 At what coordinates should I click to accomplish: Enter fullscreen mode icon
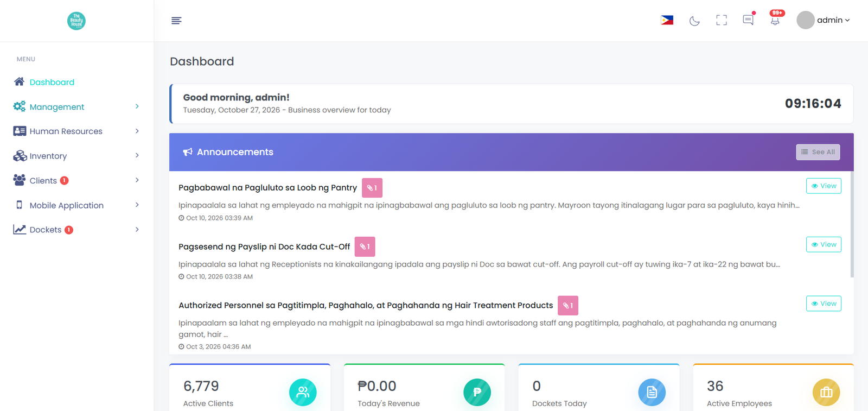point(722,21)
